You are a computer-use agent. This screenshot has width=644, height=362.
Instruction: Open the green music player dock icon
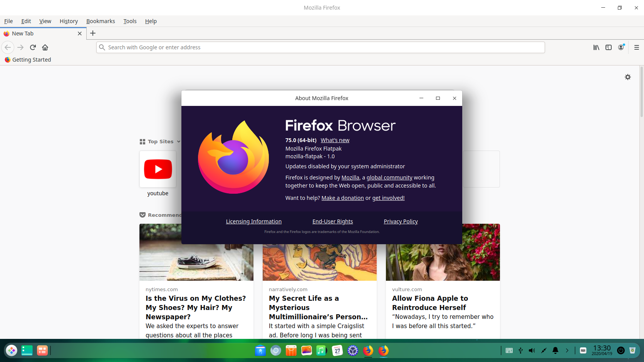pos(322,350)
